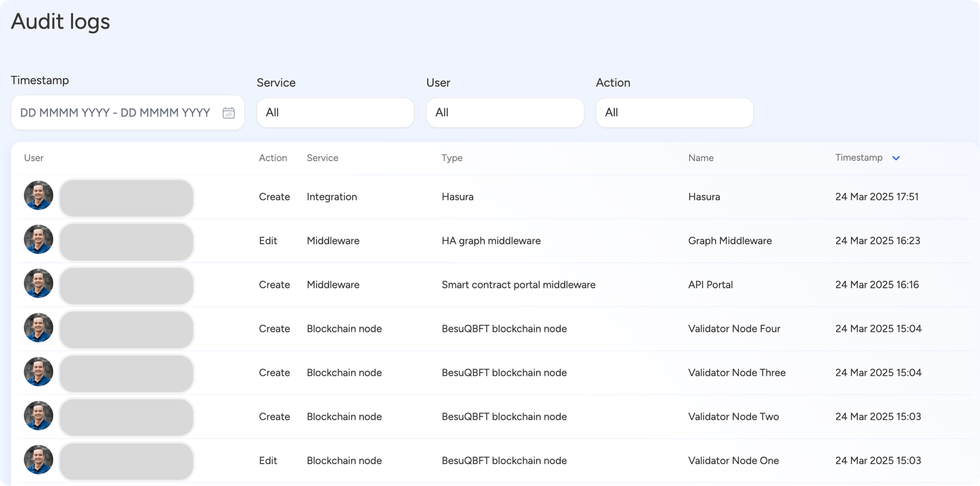
Task: Click user avatar in Hasura row
Action: (39, 195)
